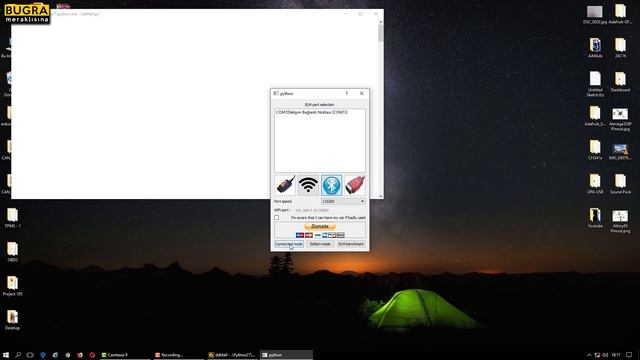Select the Bluetooth connection icon
This screenshot has width=640, height=360.
coord(331,185)
